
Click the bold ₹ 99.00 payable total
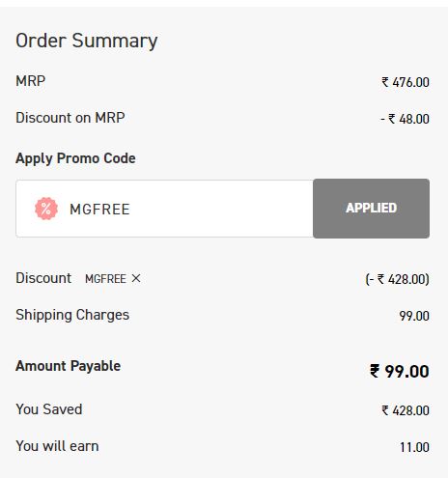[x=400, y=371]
